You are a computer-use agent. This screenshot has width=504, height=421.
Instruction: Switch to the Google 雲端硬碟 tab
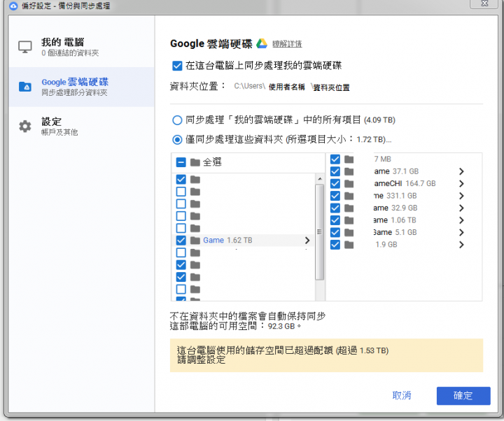82,87
